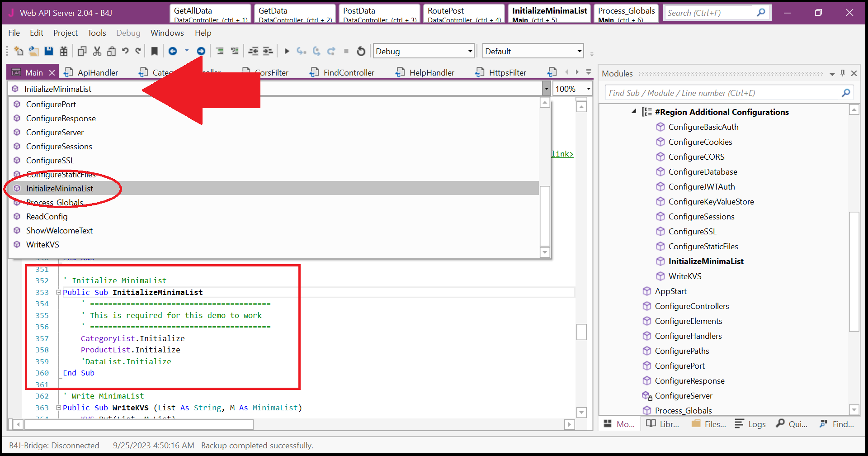Click the Export as zip package icon
Screen dimensions: 868x456
(64, 51)
